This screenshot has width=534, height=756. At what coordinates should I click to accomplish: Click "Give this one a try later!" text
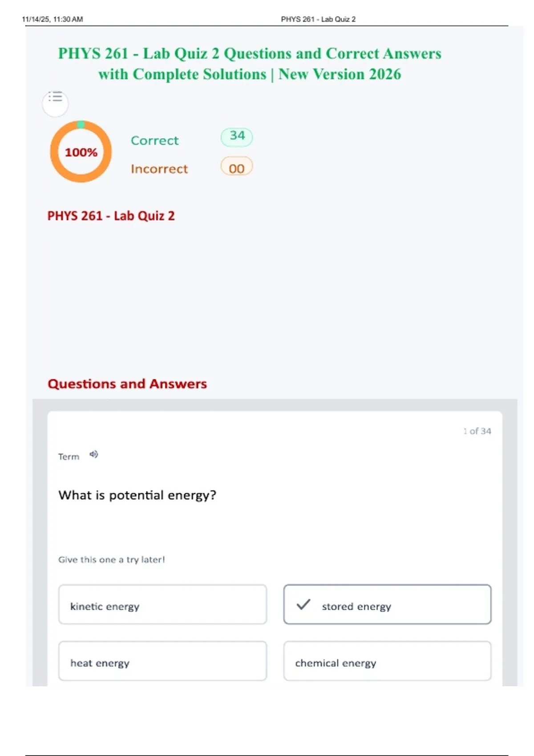tap(111, 559)
